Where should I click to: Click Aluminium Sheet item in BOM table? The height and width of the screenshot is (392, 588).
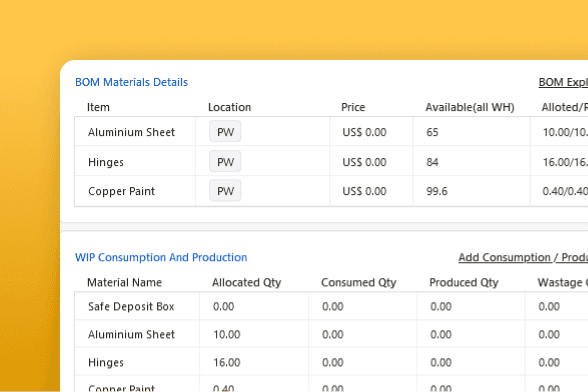coord(131,132)
